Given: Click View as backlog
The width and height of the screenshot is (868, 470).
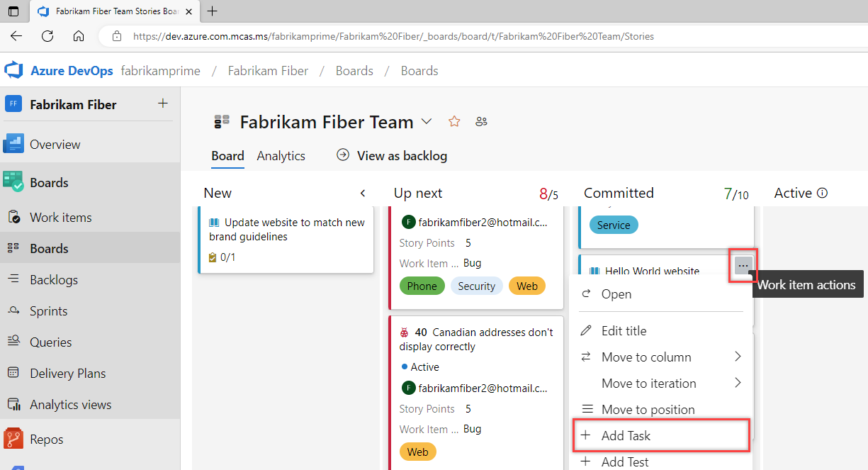Looking at the screenshot, I should [392, 155].
